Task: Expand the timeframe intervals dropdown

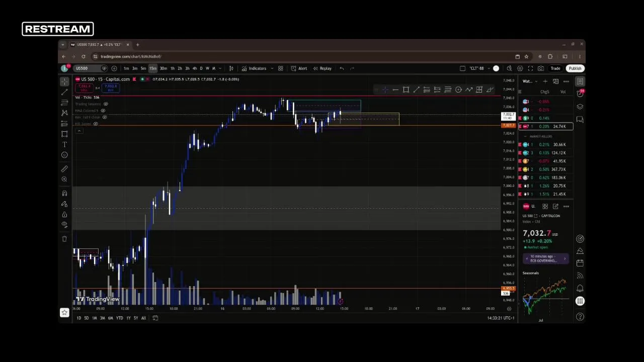Action: tap(220, 68)
